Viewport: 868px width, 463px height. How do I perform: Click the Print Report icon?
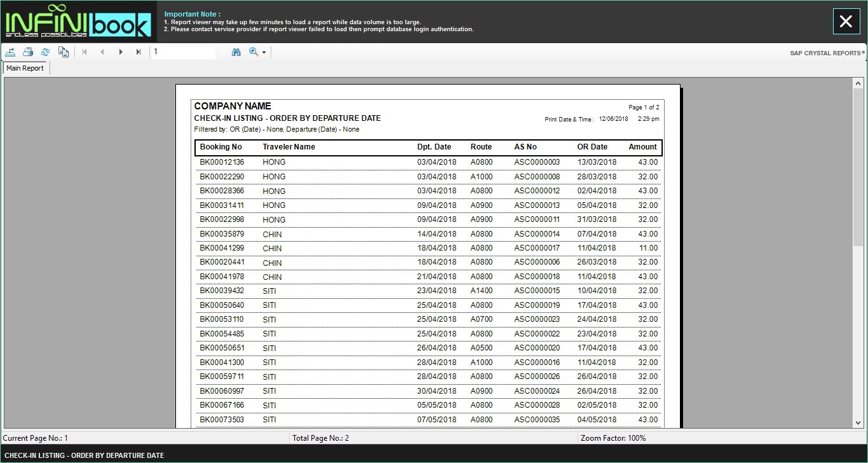point(28,52)
